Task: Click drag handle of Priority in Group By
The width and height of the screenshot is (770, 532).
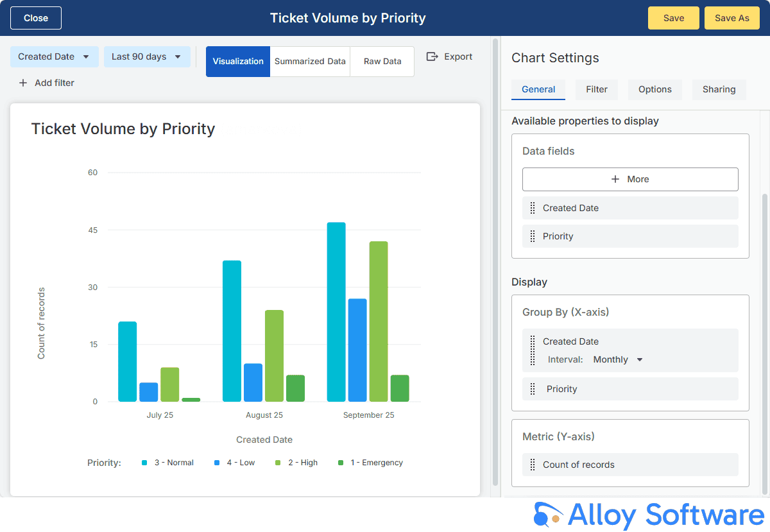Action: 533,389
